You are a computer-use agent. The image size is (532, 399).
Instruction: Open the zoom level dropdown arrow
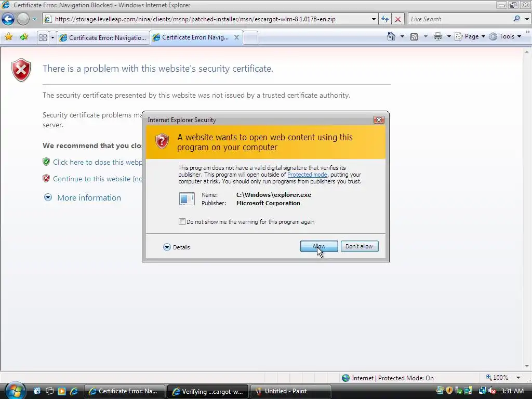point(518,378)
